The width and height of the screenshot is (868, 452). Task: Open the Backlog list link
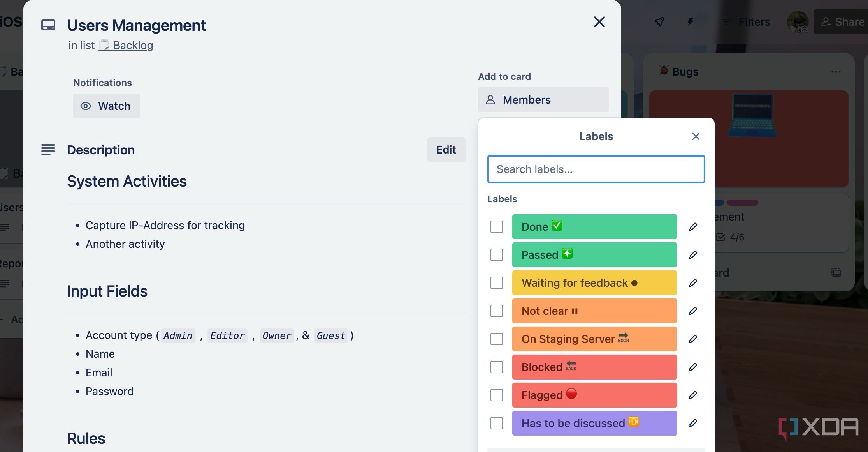point(125,45)
